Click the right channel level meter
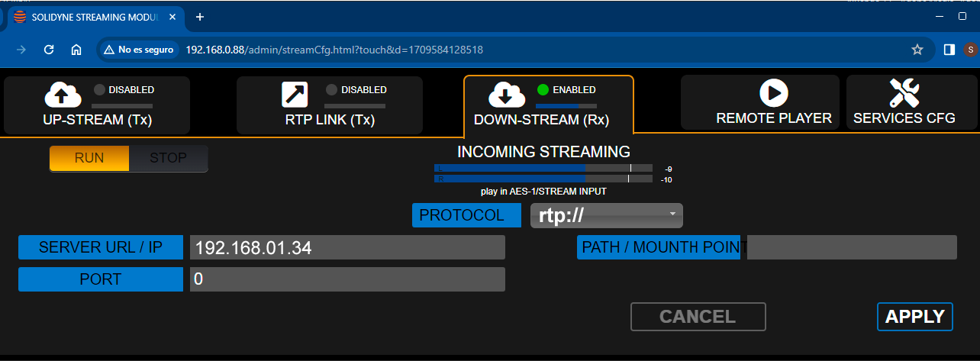This screenshot has width=980, height=361. click(x=543, y=179)
